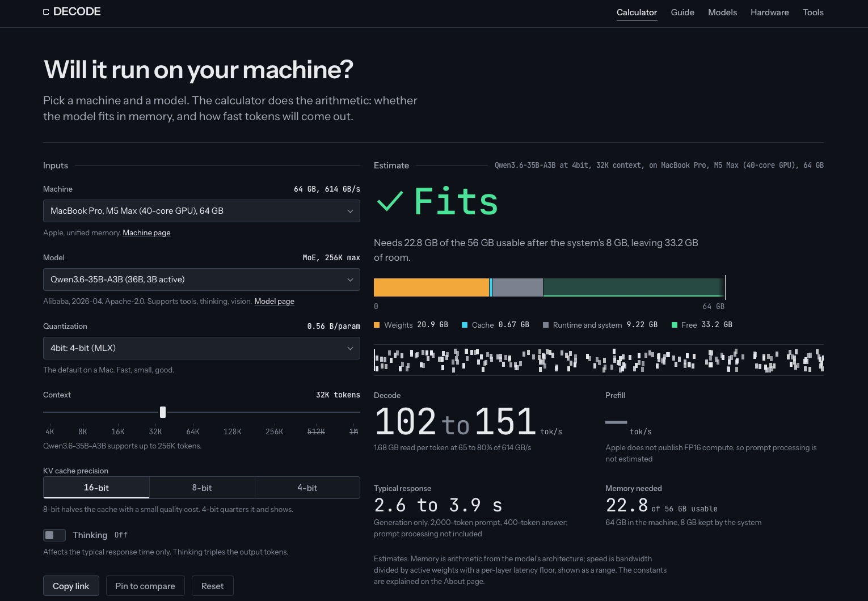Click the DECODE home link text
This screenshot has width=868, height=601.
[77, 11]
